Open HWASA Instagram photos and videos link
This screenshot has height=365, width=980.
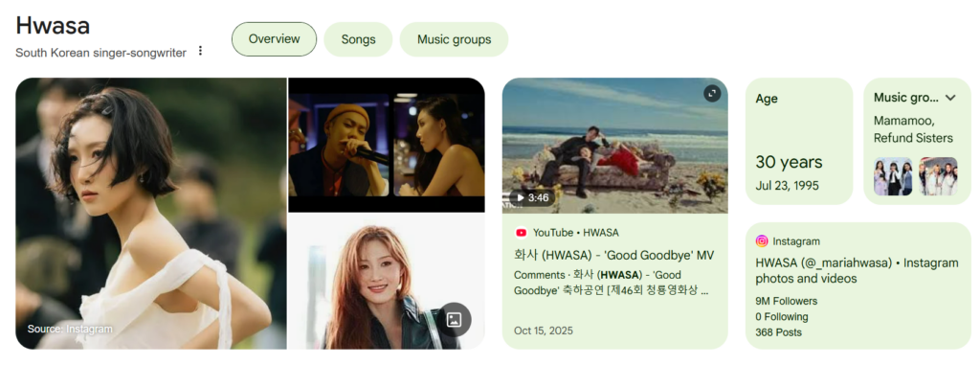tap(857, 270)
